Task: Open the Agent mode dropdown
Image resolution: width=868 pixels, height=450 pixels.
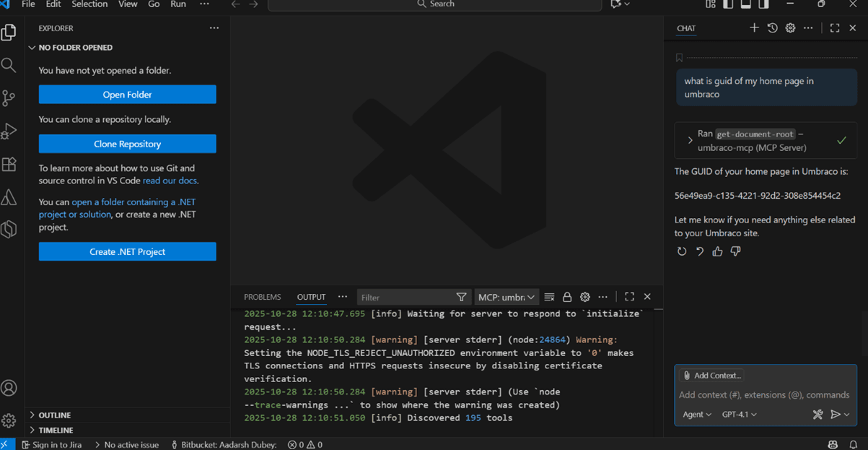Action: pyautogui.click(x=697, y=415)
